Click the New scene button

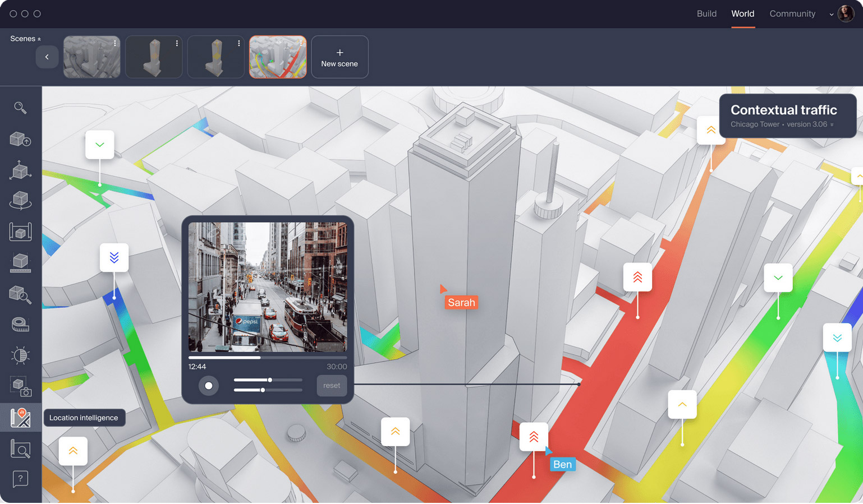click(339, 57)
